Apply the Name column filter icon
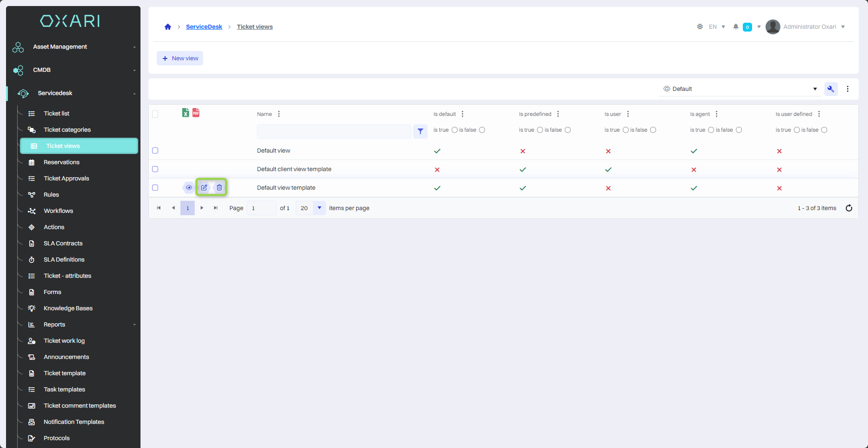This screenshot has width=868, height=448. pos(420,131)
